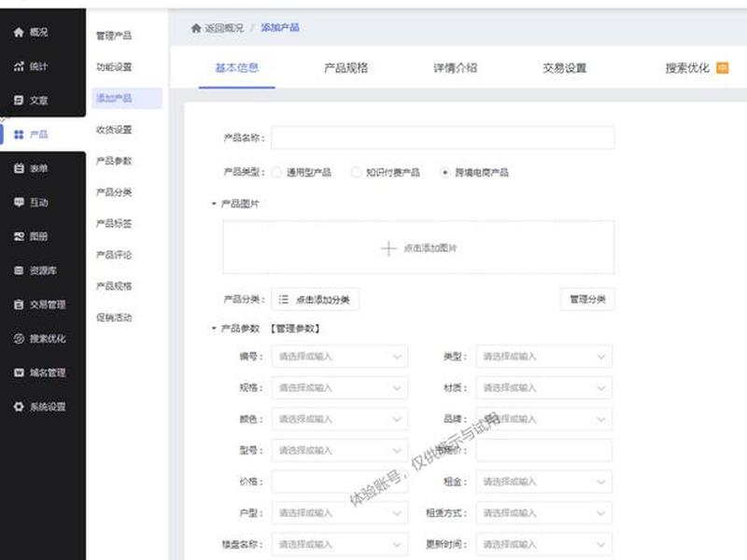Viewport: 747px width, 560px height.
Task: Click the 添加产品 breadcrumb link
Action: tap(280, 28)
